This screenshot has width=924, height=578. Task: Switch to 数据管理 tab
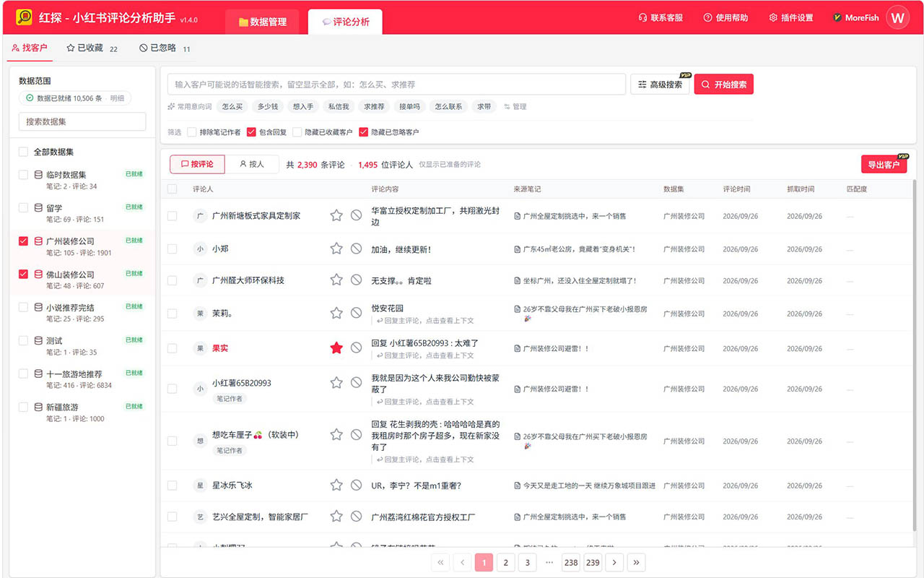(x=263, y=22)
